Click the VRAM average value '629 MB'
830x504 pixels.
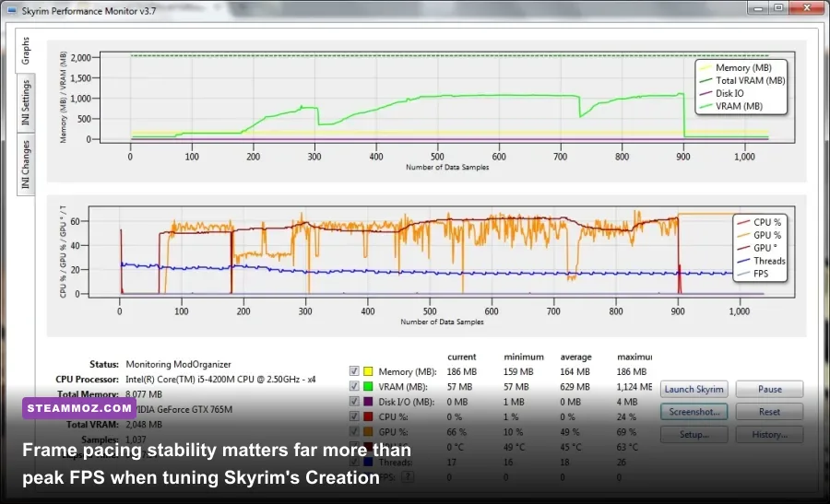(x=575, y=387)
